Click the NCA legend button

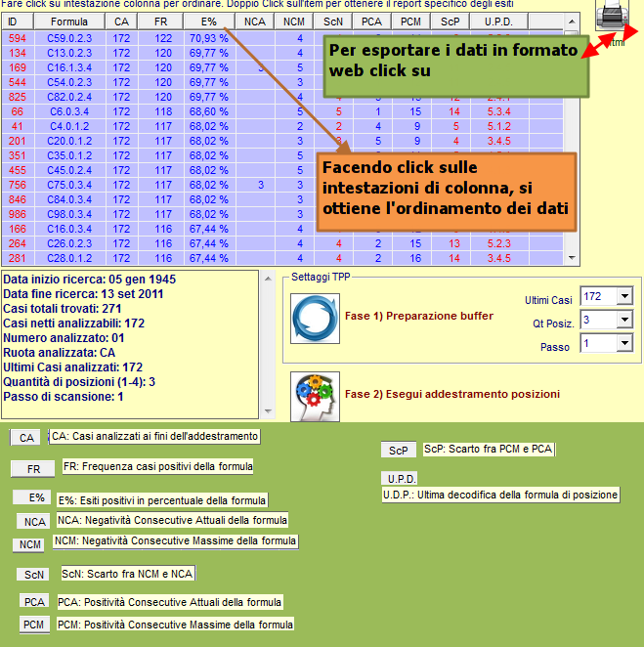(x=33, y=522)
